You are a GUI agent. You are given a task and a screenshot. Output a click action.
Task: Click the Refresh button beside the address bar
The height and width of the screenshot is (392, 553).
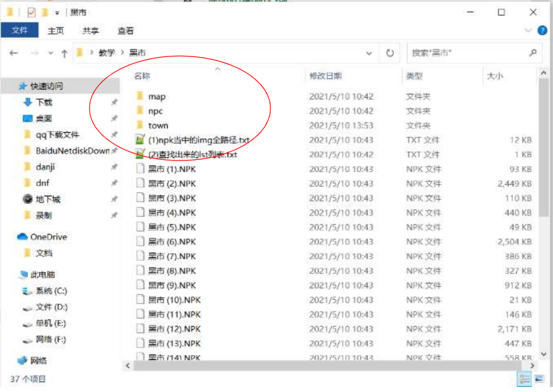(389, 53)
